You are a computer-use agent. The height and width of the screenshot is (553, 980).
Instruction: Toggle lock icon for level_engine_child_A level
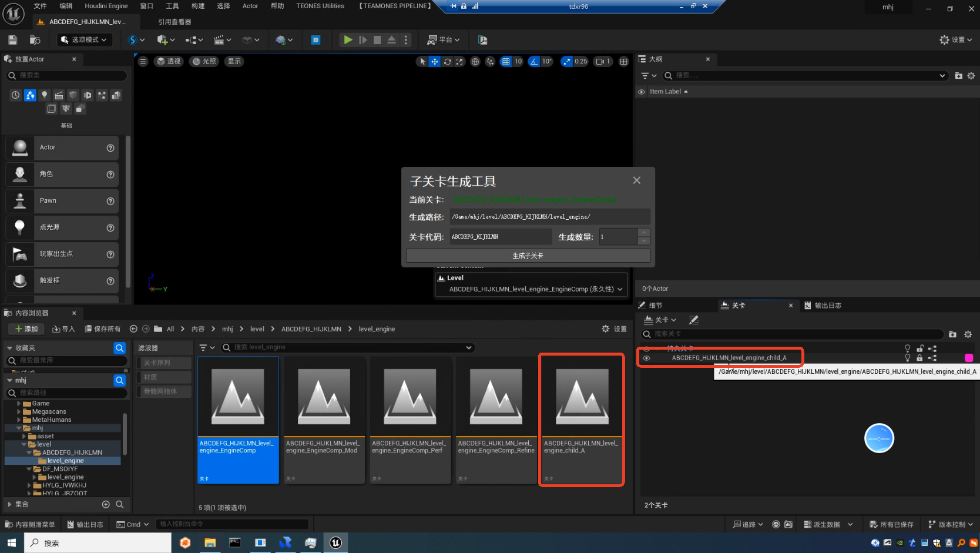coord(919,358)
